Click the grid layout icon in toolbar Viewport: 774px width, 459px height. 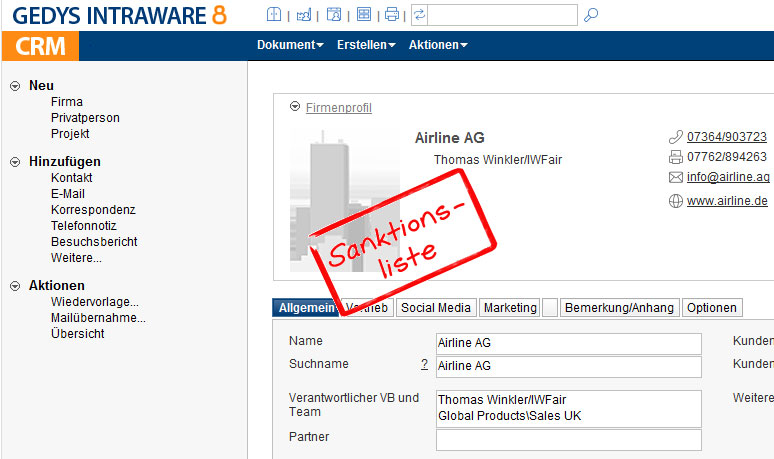click(363, 15)
